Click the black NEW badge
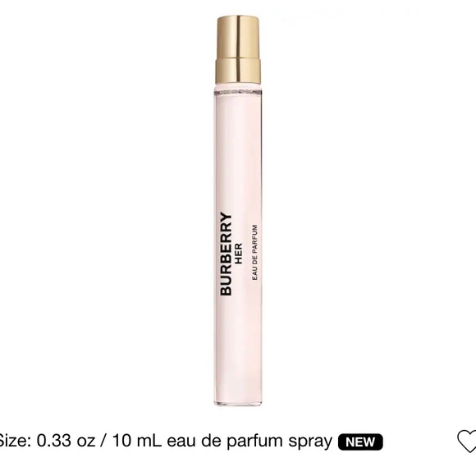 tap(360, 442)
